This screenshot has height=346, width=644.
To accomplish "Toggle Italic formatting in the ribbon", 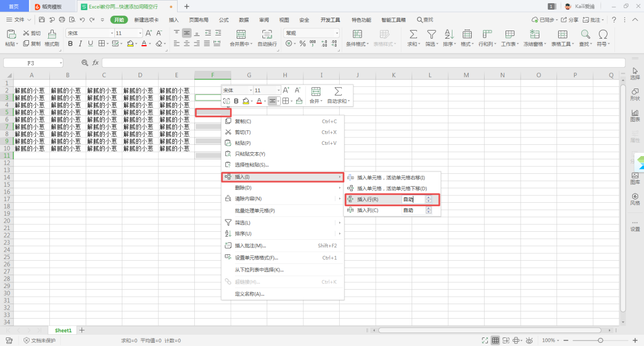I will (x=80, y=43).
